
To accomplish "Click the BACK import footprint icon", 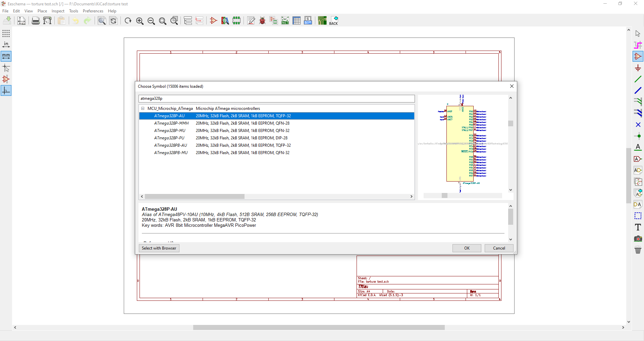I will tap(334, 21).
